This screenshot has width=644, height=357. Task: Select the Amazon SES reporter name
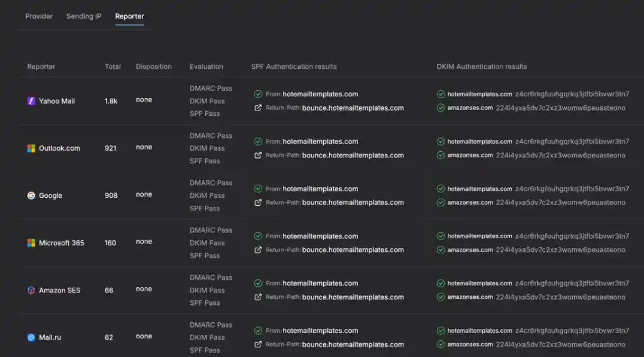60,290
